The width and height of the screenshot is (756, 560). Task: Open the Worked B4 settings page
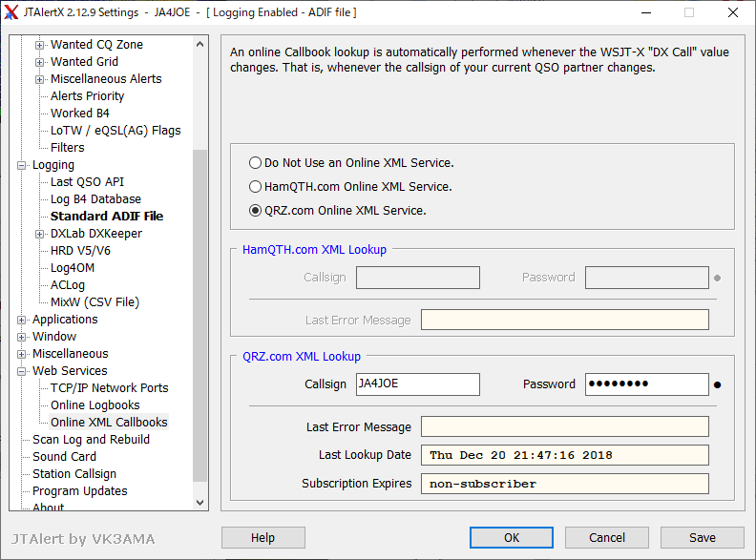[x=80, y=114]
